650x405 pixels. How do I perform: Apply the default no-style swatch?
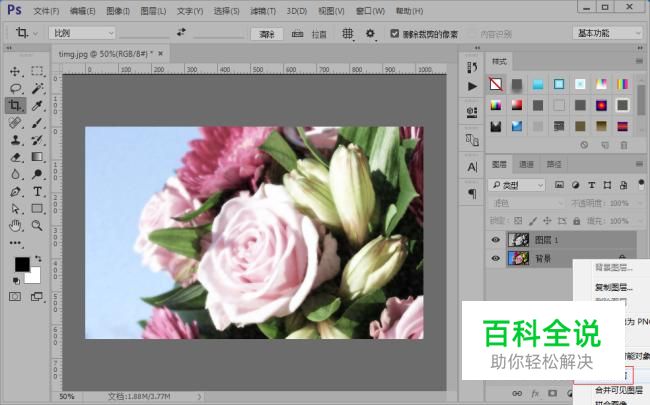click(496, 84)
